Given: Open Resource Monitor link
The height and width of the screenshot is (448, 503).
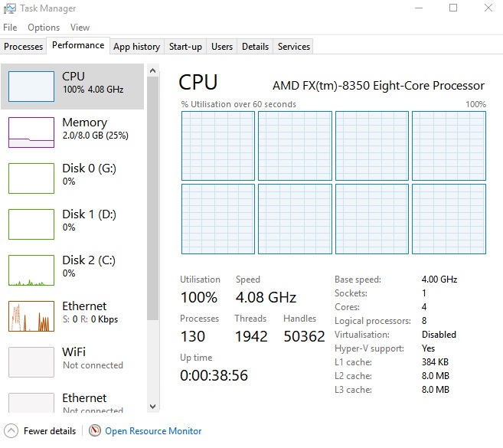Looking at the screenshot, I should click(153, 431).
